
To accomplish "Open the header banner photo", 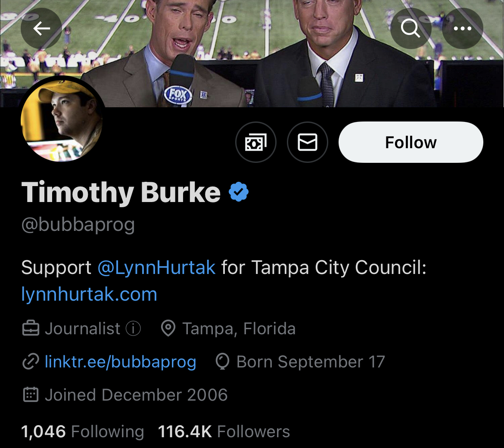I will 252,53.
